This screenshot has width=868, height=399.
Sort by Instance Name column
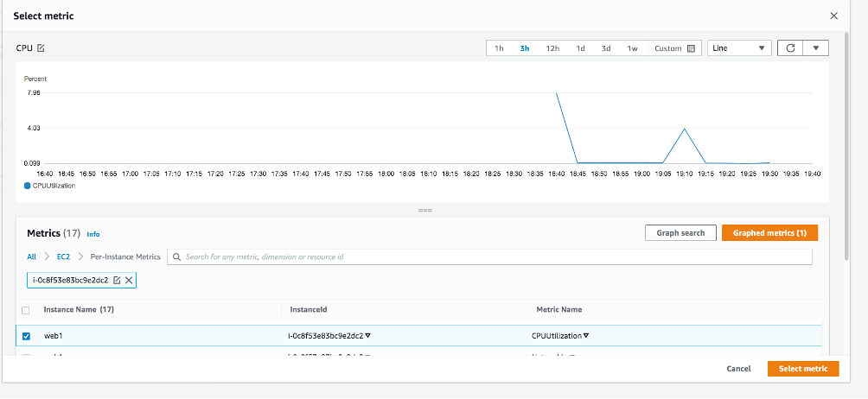click(79, 309)
